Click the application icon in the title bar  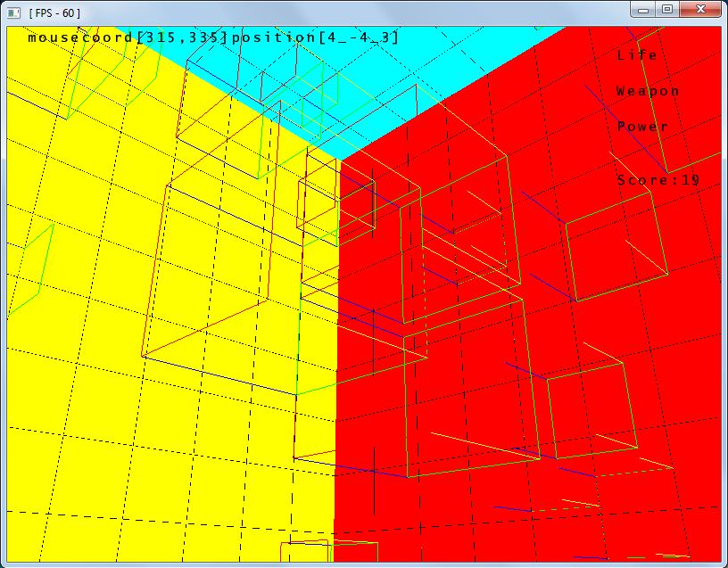14,13
